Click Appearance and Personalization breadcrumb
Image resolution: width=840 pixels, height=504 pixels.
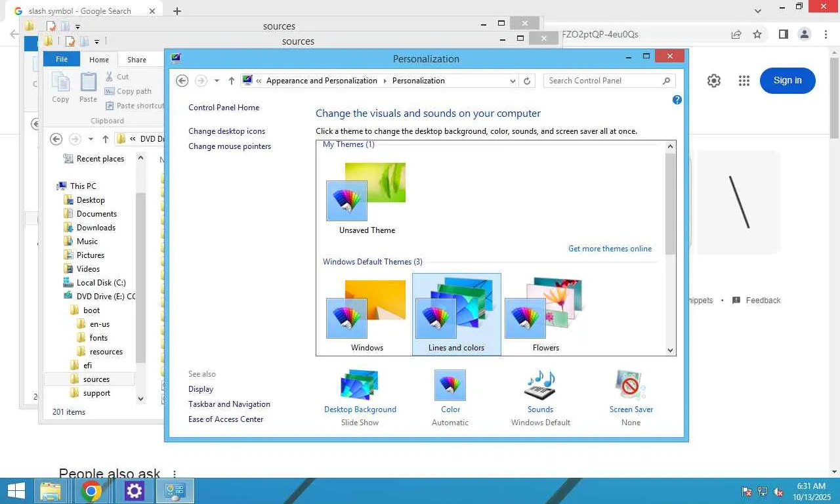point(322,81)
